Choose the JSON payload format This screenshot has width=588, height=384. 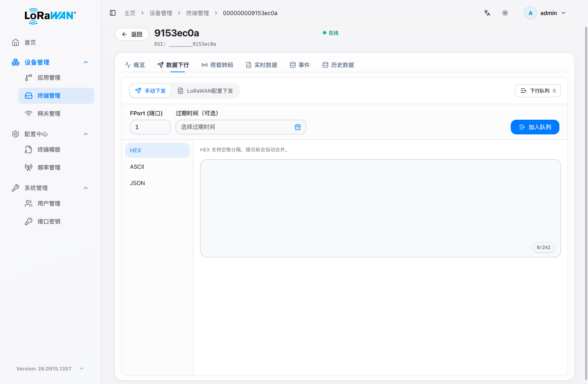pyautogui.click(x=157, y=183)
